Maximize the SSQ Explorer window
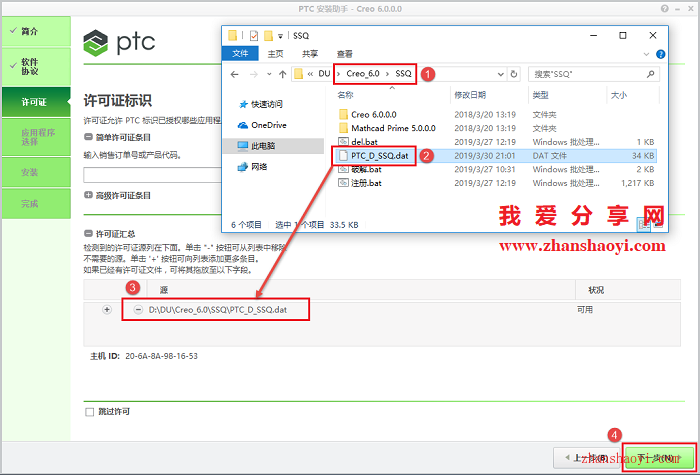This screenshot has width=700, height=475. 623,36
